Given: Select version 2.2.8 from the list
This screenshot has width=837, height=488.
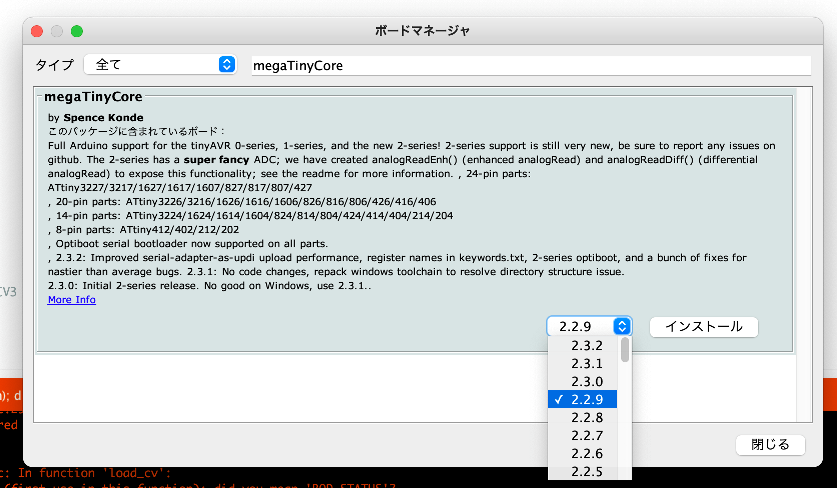Looking at the screenshot, I should click(x=586, y=418).
